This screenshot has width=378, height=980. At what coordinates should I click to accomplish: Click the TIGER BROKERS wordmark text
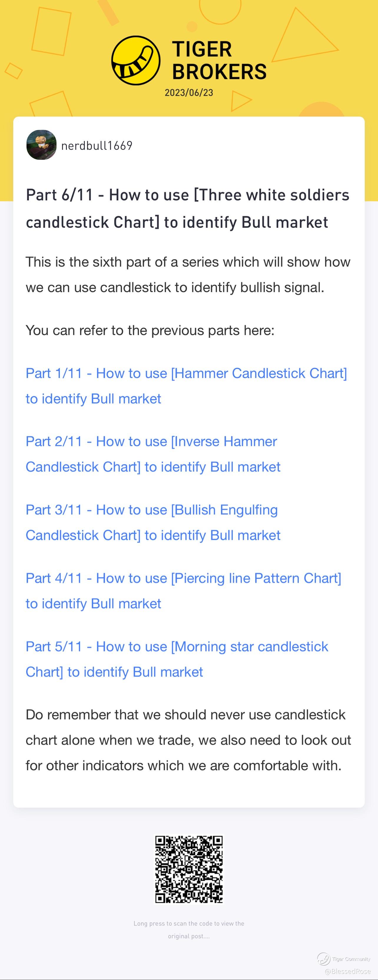[x=219, y=61]
